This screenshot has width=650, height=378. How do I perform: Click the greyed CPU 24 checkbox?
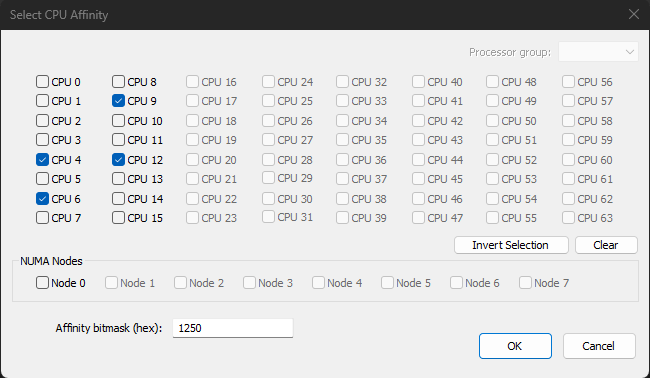coord(268,82)
